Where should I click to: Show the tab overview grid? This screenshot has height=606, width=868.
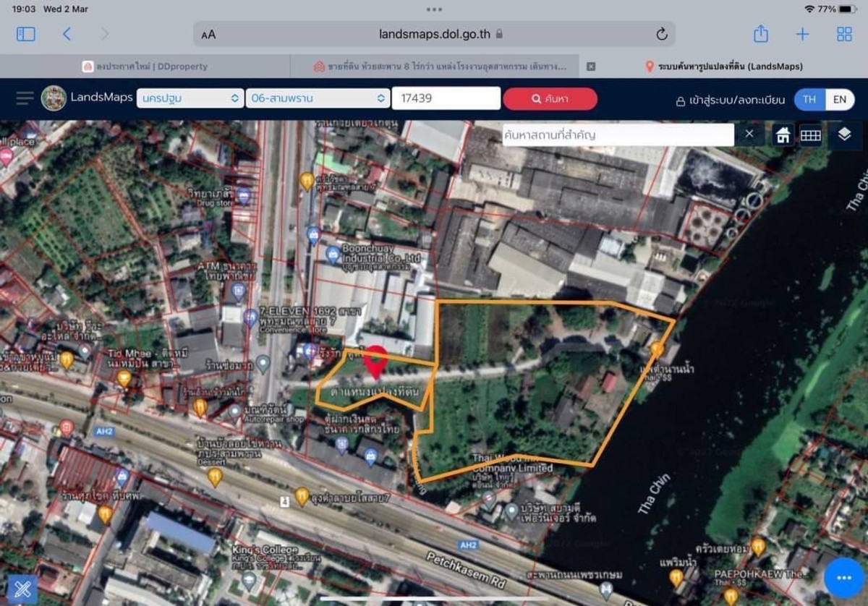tap(844, 34)
